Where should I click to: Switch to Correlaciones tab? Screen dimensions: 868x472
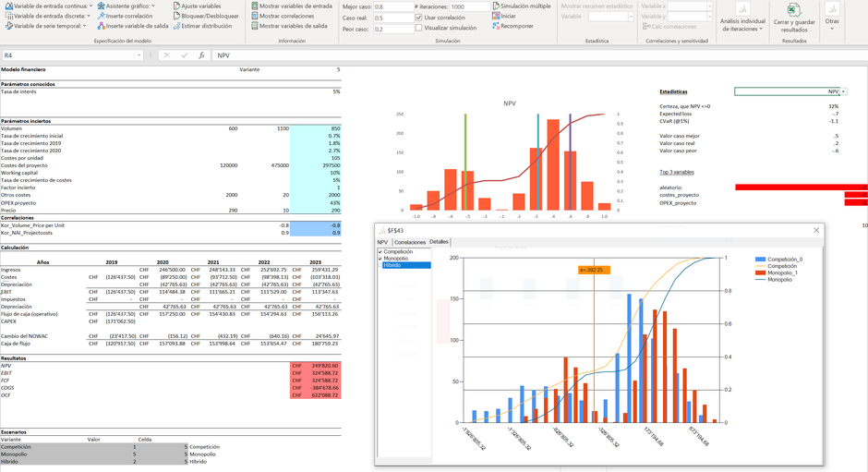(x=410, y=242)
